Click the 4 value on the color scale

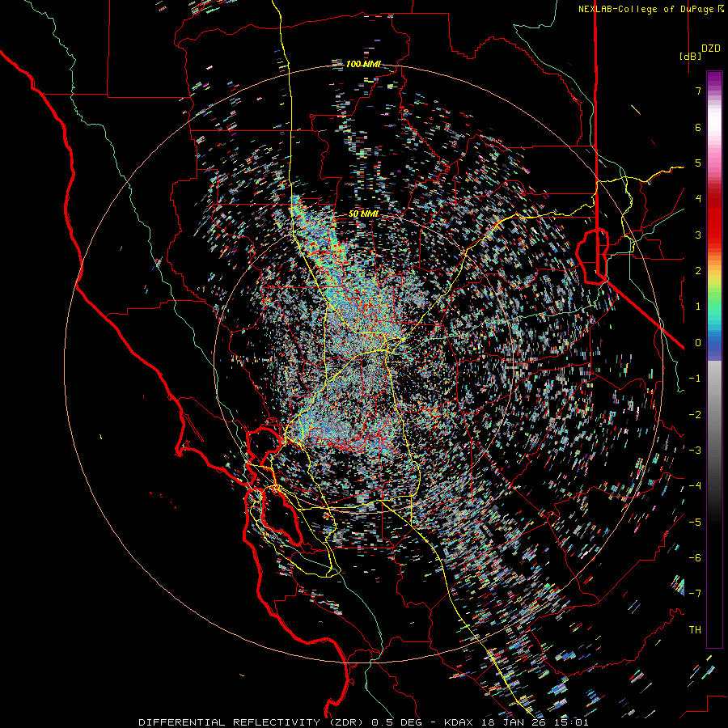[x=698, y=199]
